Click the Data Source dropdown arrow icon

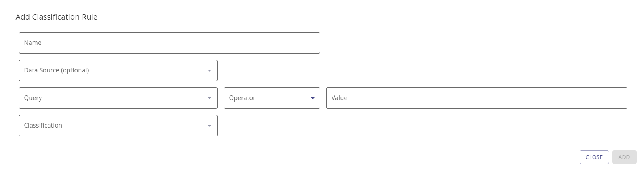click(x=210, y=71)
